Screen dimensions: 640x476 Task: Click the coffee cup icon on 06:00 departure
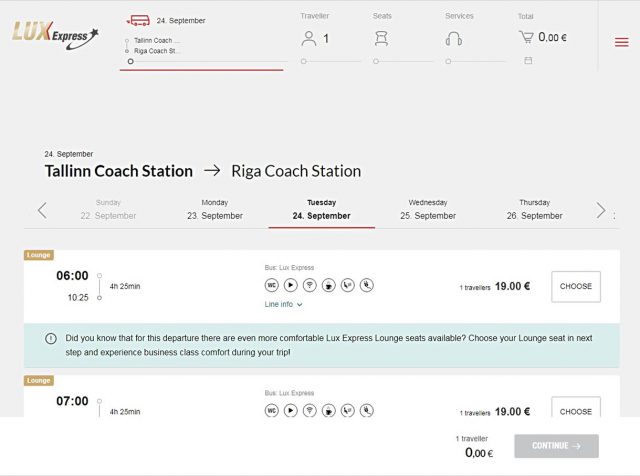tap(328, 285)
